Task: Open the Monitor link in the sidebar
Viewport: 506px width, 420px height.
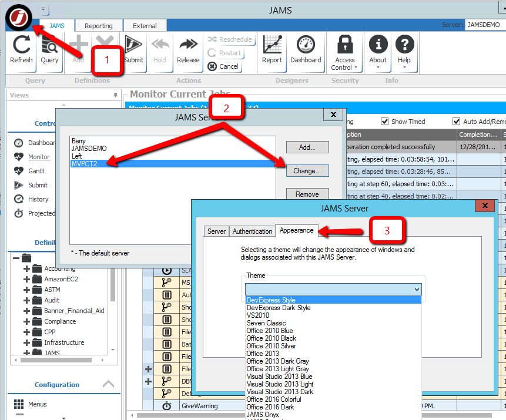Action: tap(39, 157)
